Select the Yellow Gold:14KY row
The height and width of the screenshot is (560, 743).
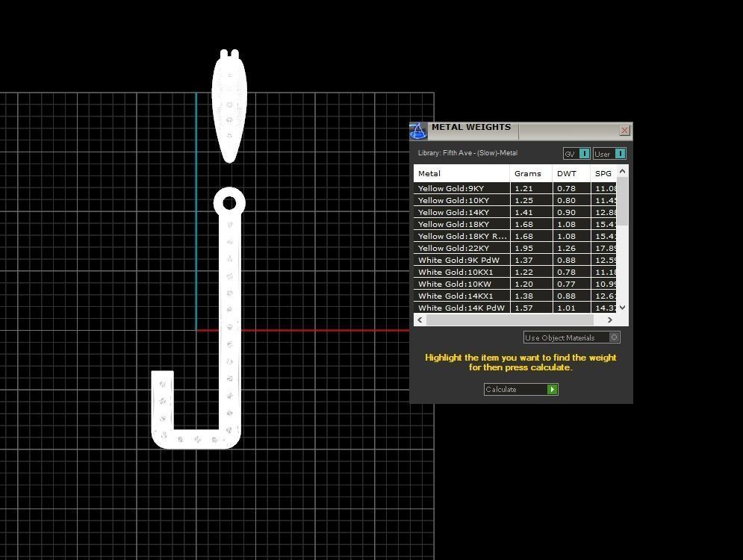tap(514, 212)
